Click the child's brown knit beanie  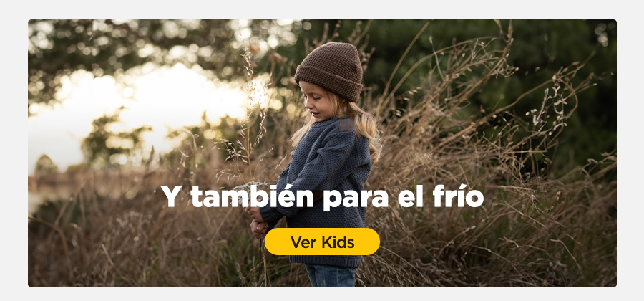point(329,70)
